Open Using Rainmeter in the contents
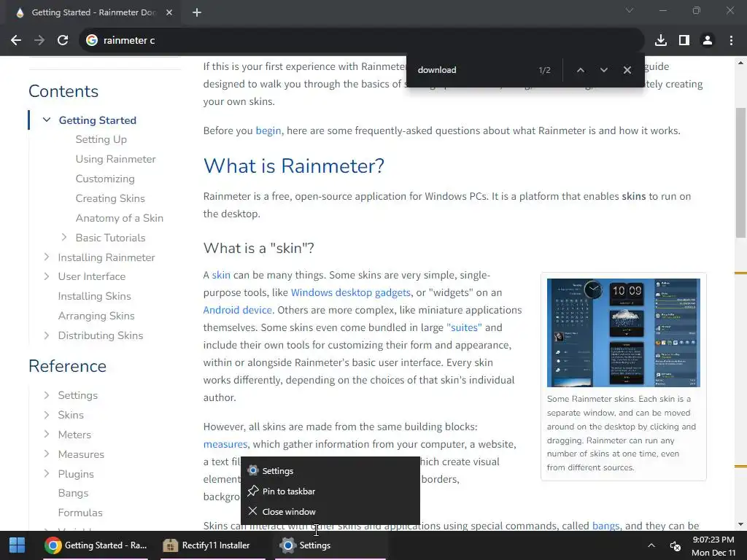The width and height of the screenshot is (747, 560). (115, 159)
